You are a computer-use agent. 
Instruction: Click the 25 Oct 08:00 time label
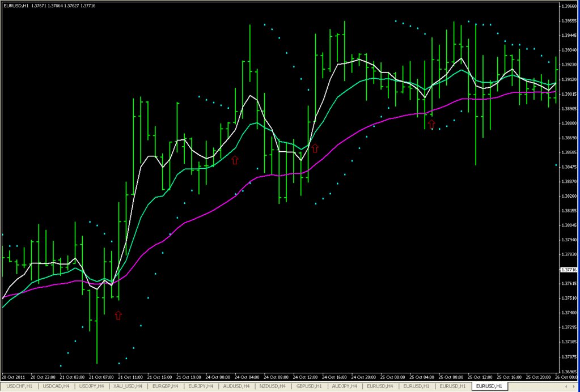452,378
